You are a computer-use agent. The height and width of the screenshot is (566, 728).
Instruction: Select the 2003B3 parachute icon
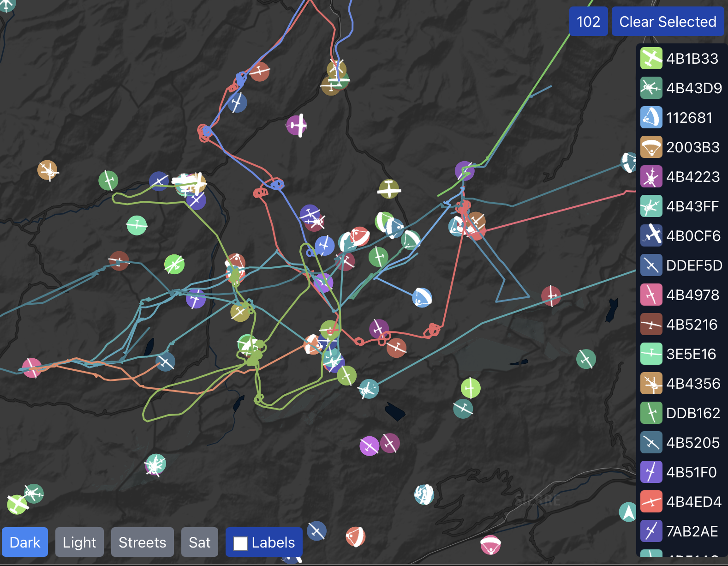point(651,147)
